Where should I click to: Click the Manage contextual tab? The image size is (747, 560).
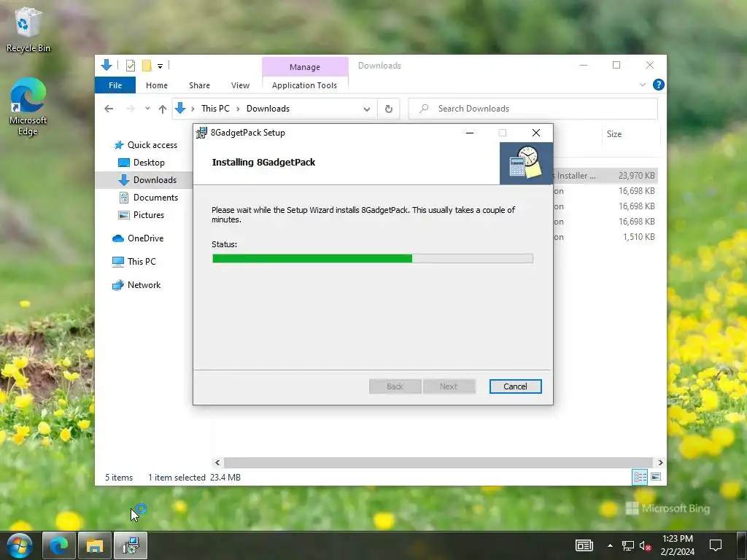305,67
